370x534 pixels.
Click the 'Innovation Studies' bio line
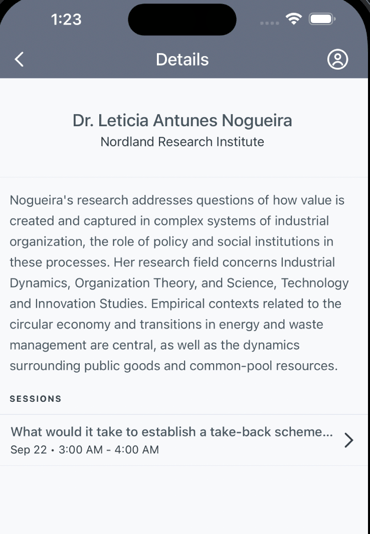point(175,304)
